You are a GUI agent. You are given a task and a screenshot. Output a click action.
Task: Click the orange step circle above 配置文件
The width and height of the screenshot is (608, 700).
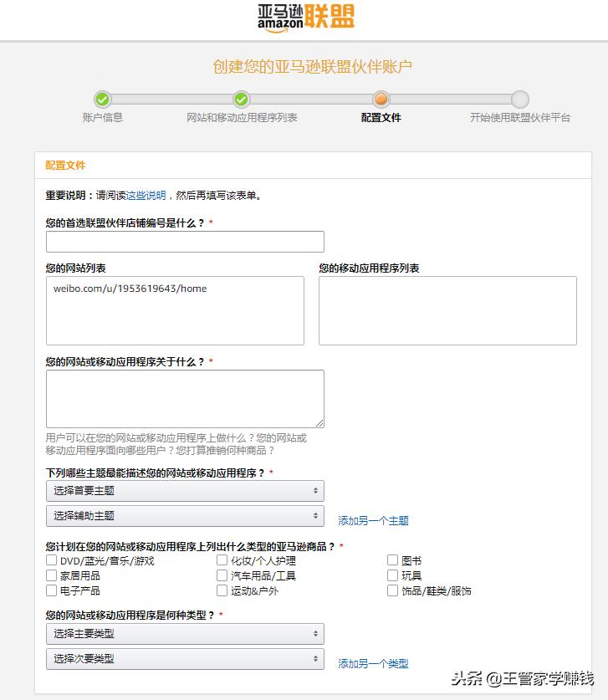(x=381, y=100)
